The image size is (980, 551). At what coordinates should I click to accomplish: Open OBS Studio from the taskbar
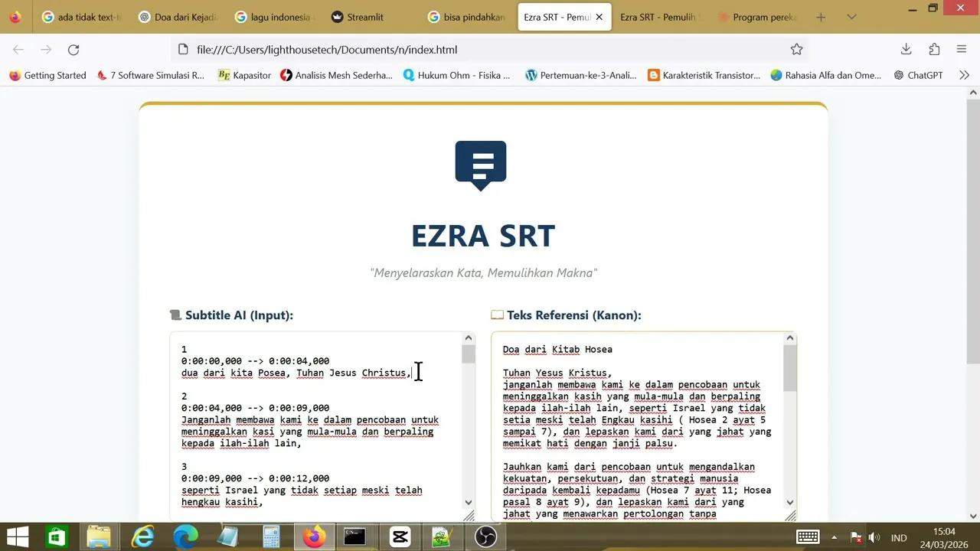pos(486,537)
